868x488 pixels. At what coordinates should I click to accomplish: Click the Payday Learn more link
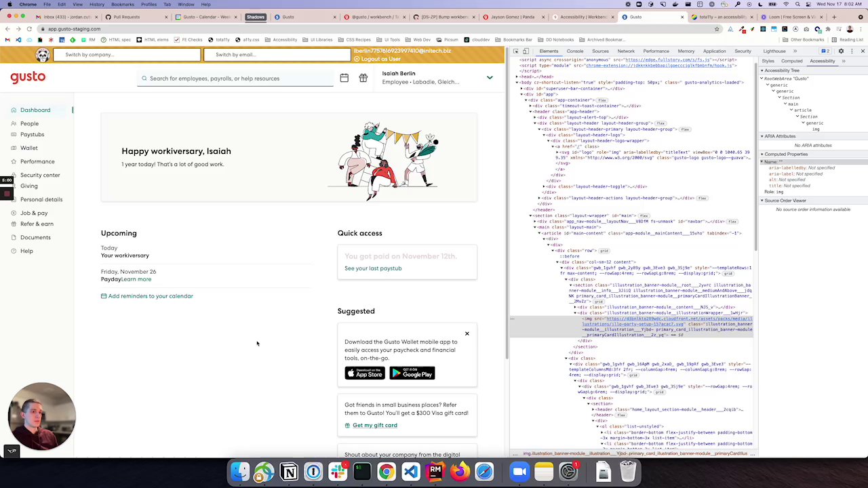pos(136,279)
